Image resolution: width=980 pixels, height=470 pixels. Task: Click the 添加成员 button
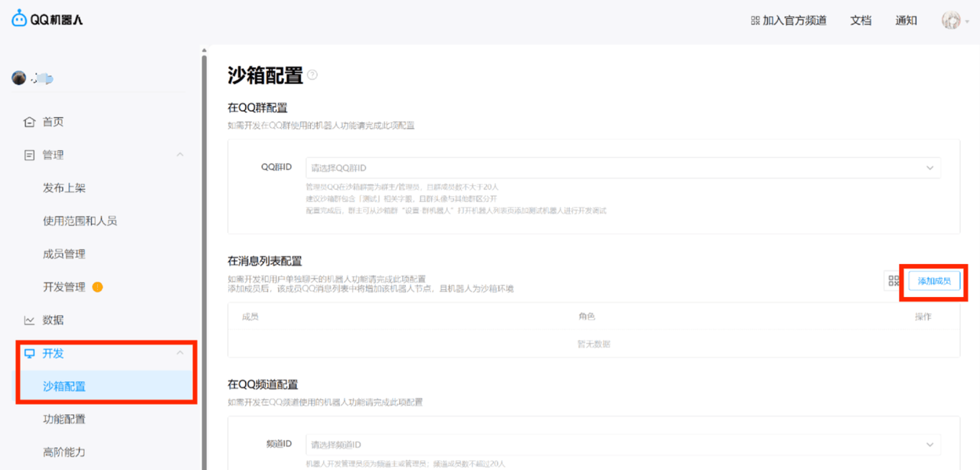[934, 281]
